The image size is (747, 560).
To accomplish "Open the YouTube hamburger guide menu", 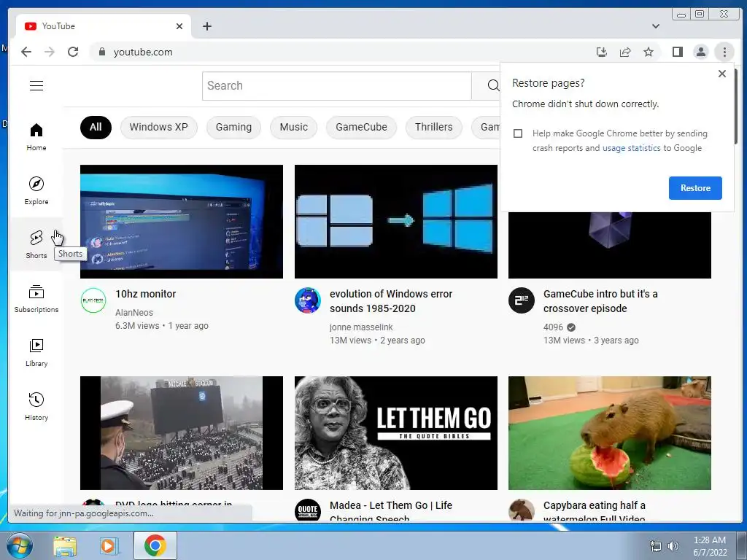I will pos(36,86).
